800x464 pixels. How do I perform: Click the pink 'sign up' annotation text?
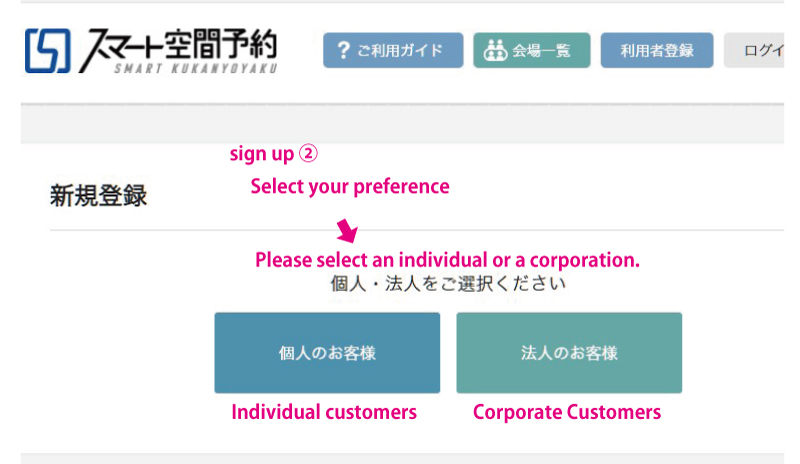click(262, 154)
